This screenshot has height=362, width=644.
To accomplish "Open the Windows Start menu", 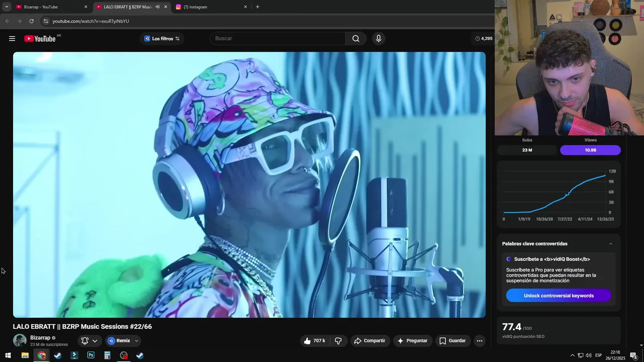I will pyautogui.click(x=8, y=355).
